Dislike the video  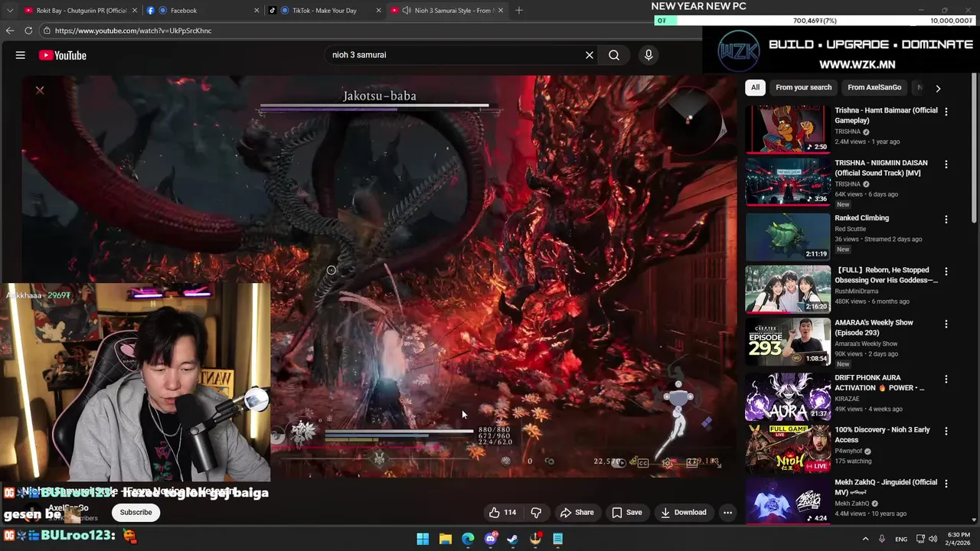coord(536,512)
